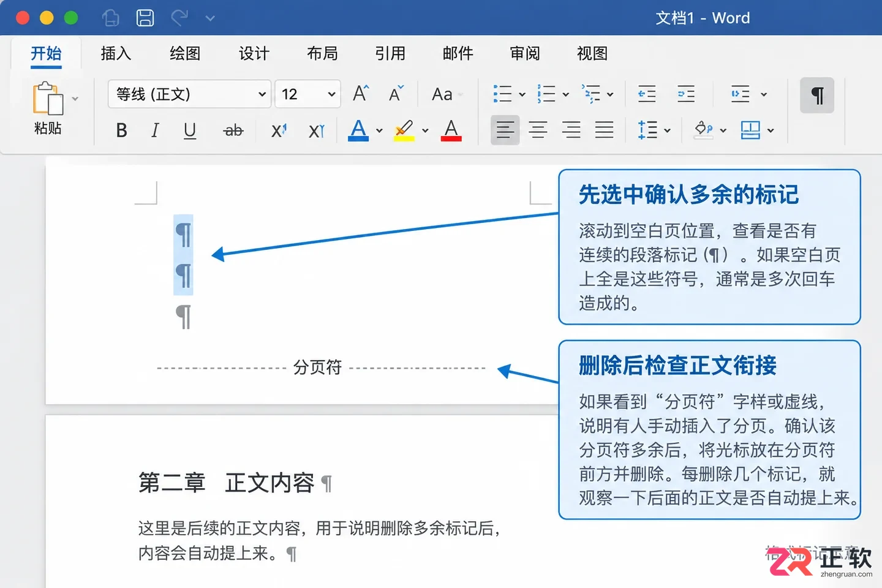Expand the text effects A dropdown arrow

[x=379, y=130]
